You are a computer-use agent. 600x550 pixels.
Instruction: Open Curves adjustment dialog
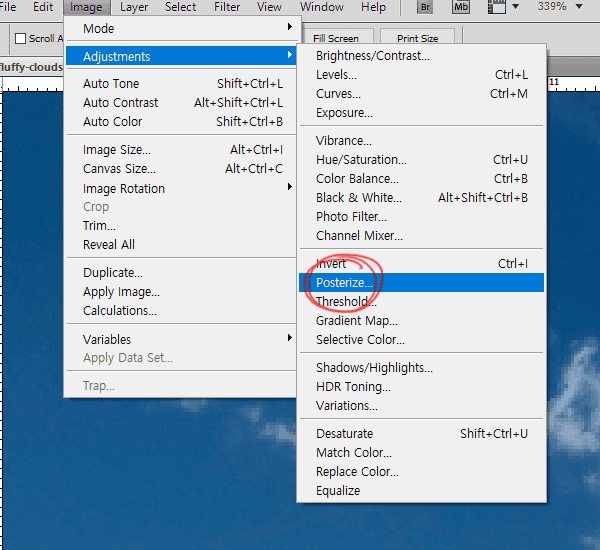click(338, 94)
